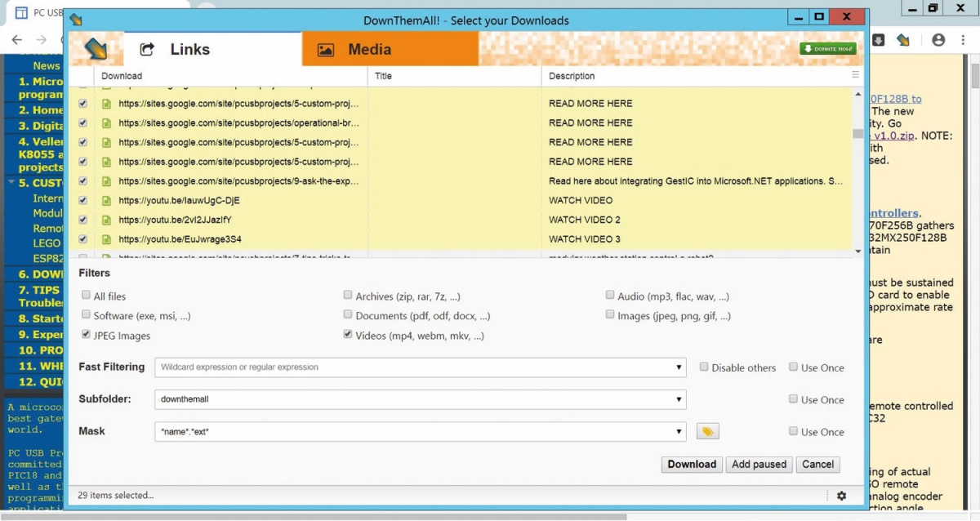Click the file icon of the operational-br link row
The width and height of the screenshot is (980, 521).
[x=105, y=122]
